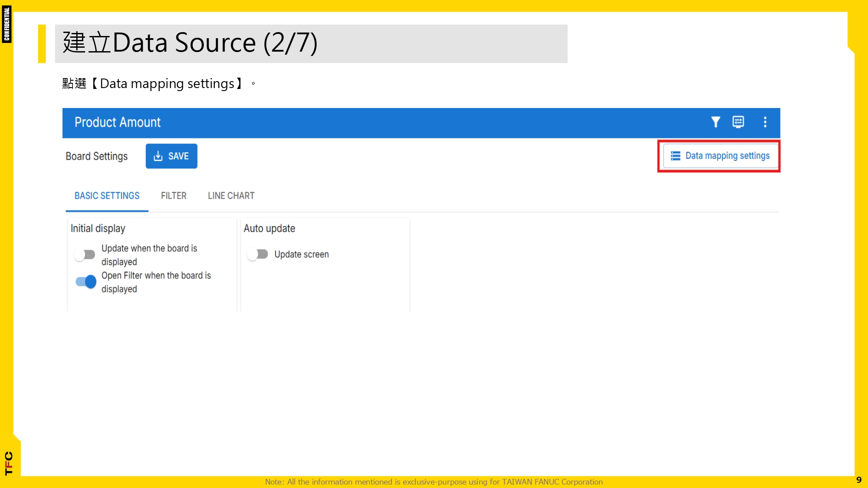
Task: Click the slide page number 9
Action: click(858, 480)
